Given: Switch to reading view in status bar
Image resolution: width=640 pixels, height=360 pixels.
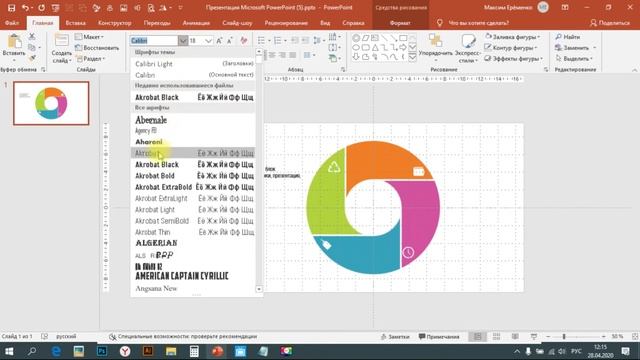Looking at the screenshot, I should [x=515, y=337].
